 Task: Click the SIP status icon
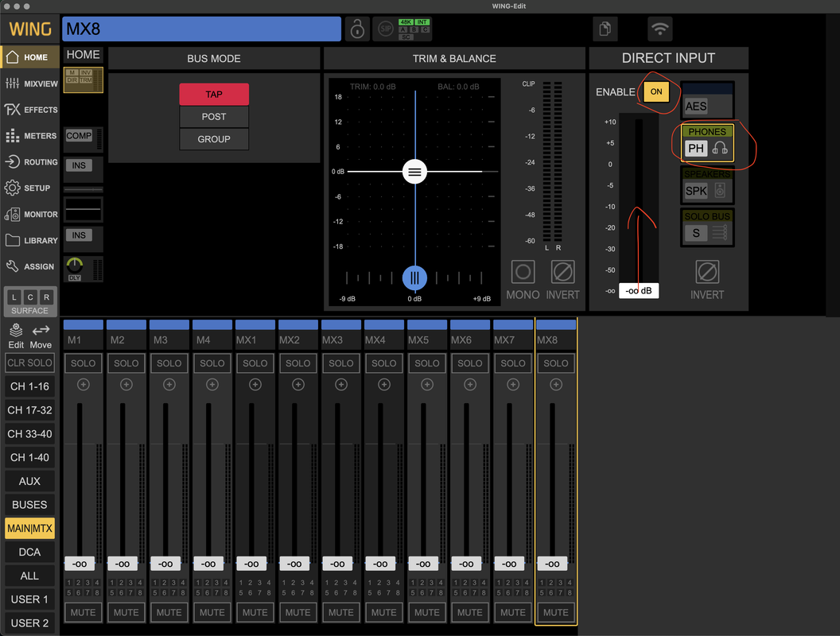tap(386, 29)
